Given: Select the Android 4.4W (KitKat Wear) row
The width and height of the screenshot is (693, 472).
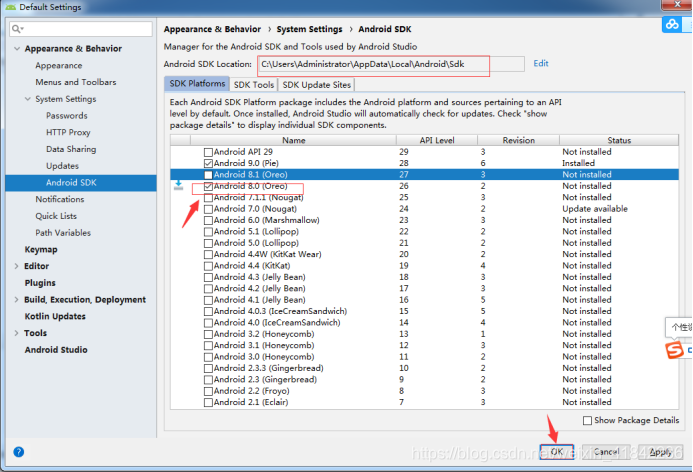Looking at the screenshot, I should (x=424, y=255).
